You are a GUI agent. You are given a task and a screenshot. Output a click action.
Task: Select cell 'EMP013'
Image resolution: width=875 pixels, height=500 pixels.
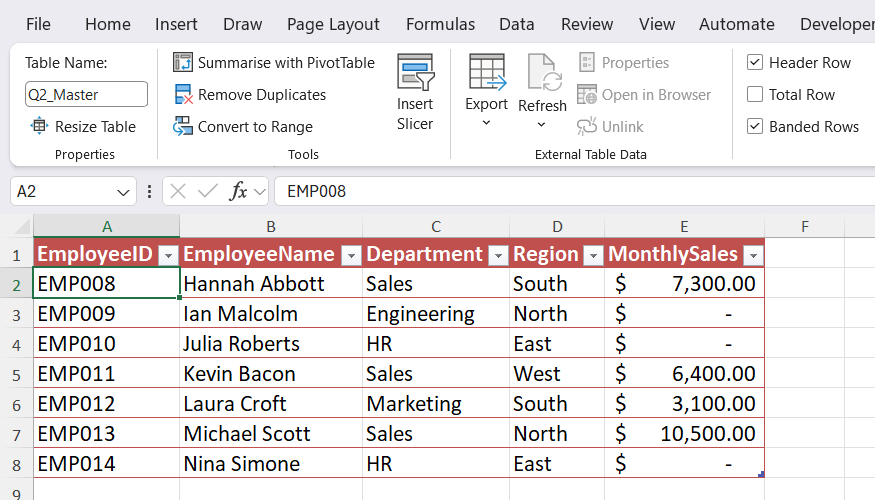pyautogui.click(x=107, y=434)
